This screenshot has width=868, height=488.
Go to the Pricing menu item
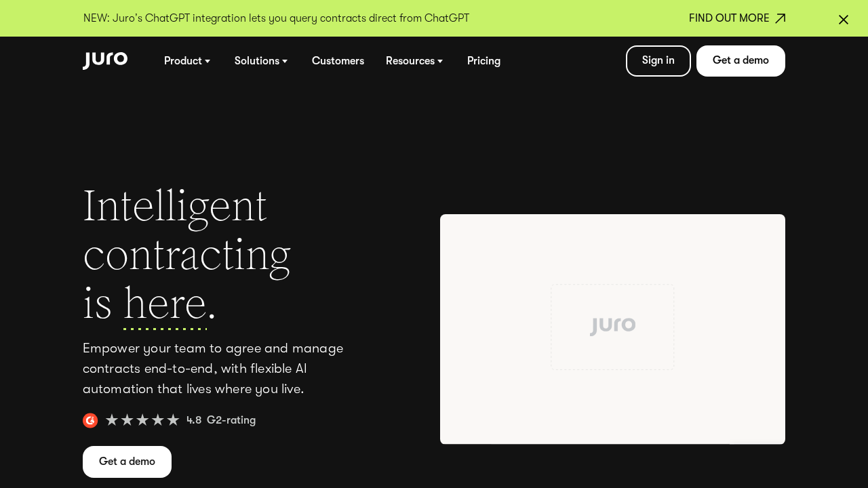(484, 61)
